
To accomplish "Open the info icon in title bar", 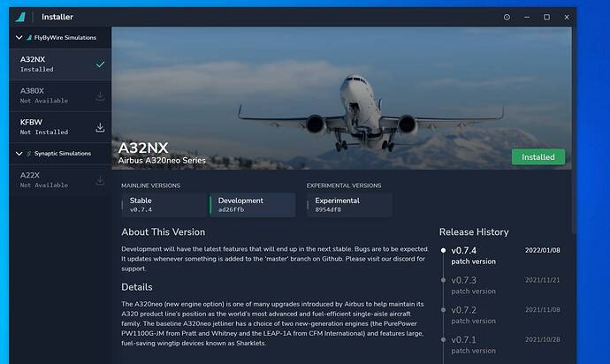I will (507, 17).
